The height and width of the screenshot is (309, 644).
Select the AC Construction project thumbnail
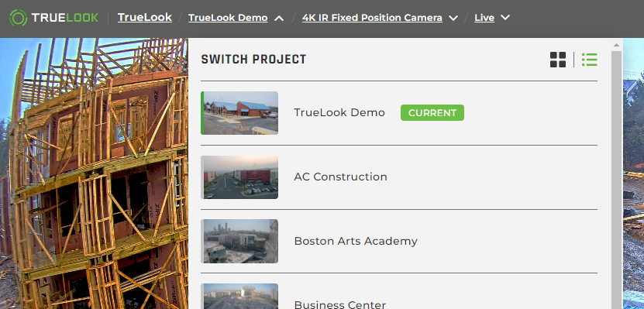239,177
